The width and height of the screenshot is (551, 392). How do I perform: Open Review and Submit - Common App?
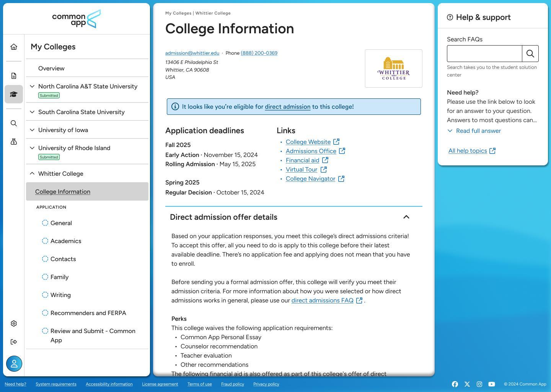pos(93,335)
